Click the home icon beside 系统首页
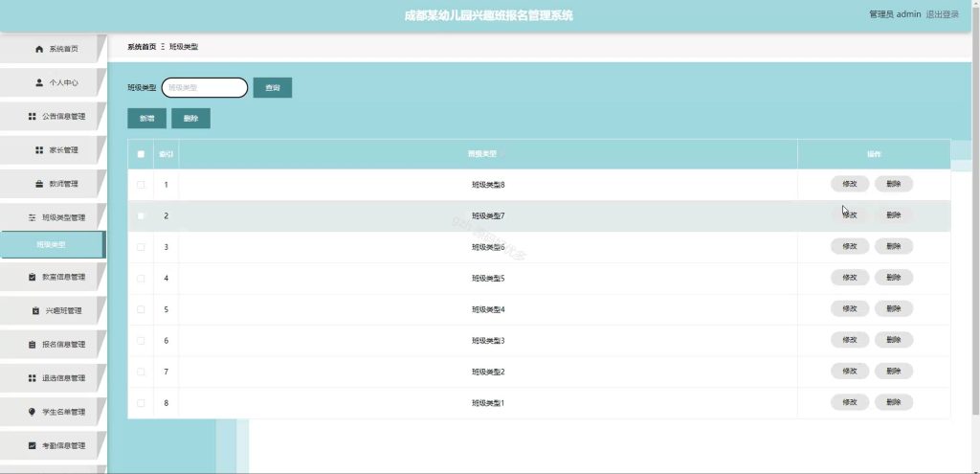This screenshot has width=980, height=474. click(x=39, y=49)
